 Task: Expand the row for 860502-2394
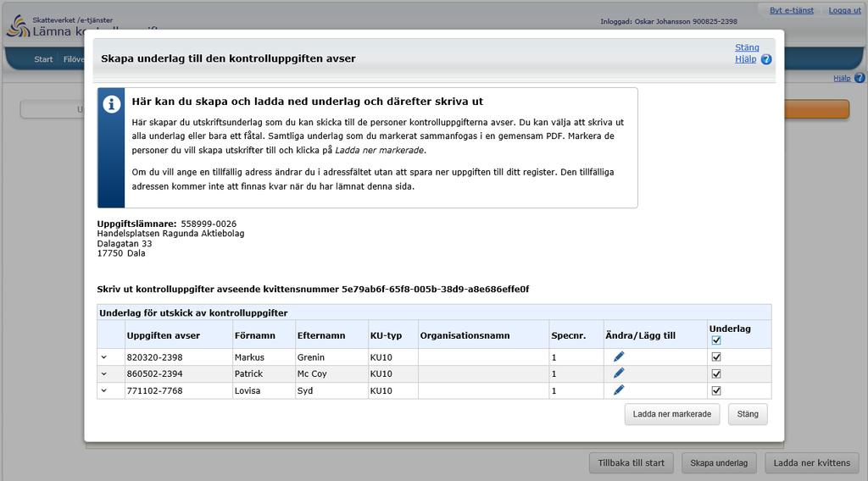pos(104,373)
